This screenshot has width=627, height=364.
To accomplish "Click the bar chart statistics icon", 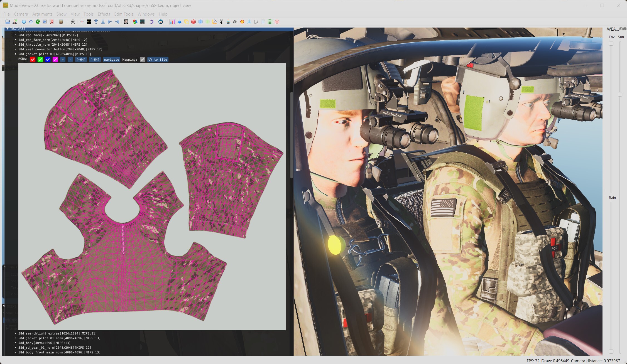I will 172,22.
